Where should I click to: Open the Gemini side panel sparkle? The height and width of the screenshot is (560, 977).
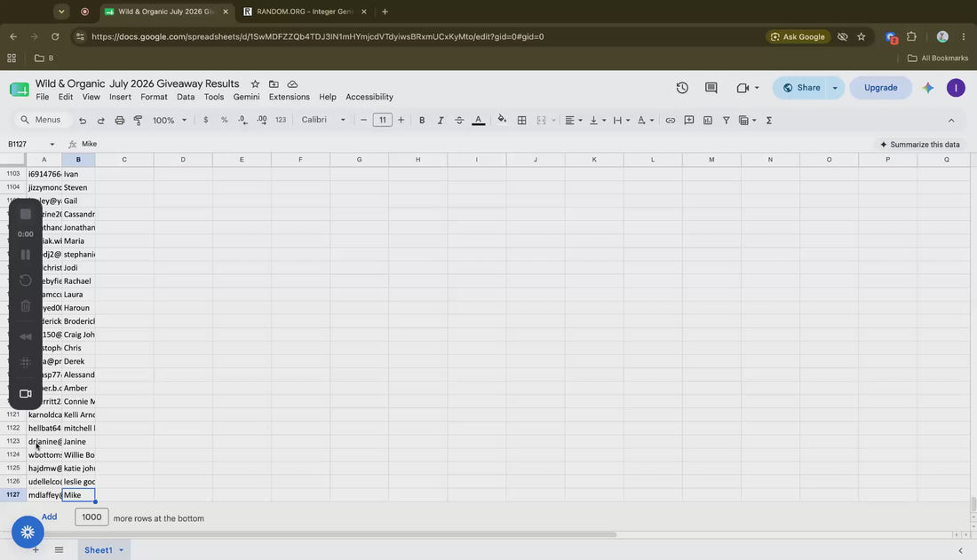[x=928, y=88]
